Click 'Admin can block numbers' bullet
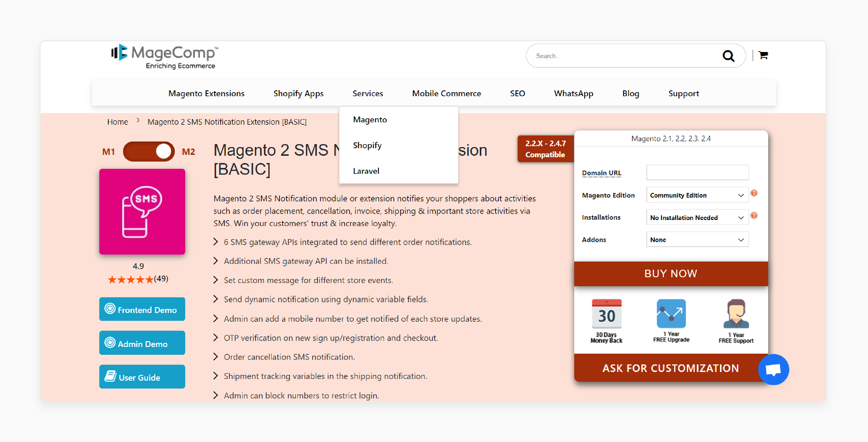 click(x=301, y=396)
